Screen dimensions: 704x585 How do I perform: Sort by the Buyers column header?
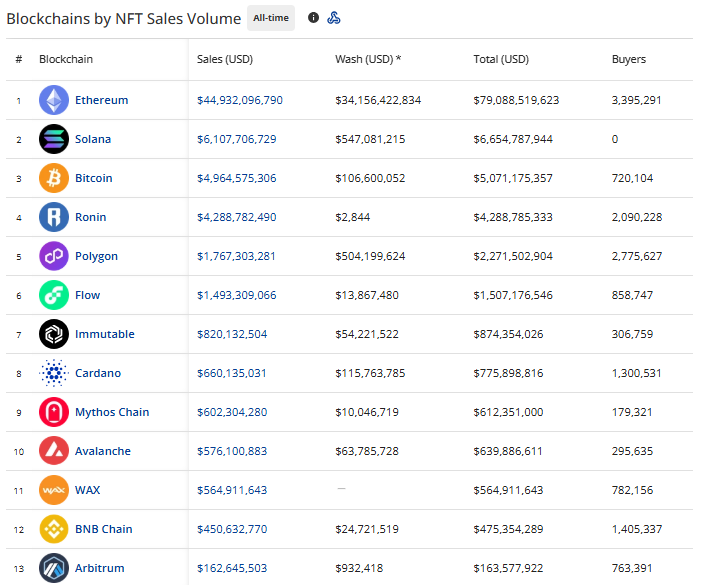(629, 59)
